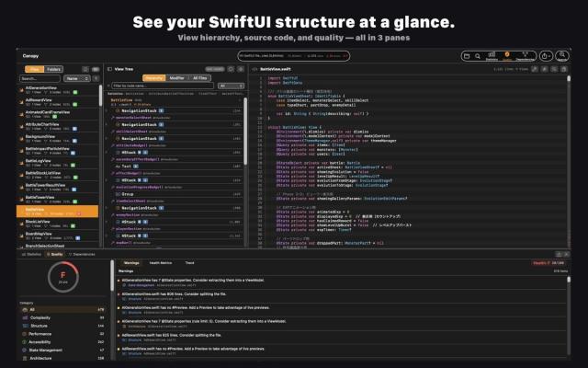Select Accessibility category
Viewport: 588px width, 368px height.
click(x=62, y=342)
